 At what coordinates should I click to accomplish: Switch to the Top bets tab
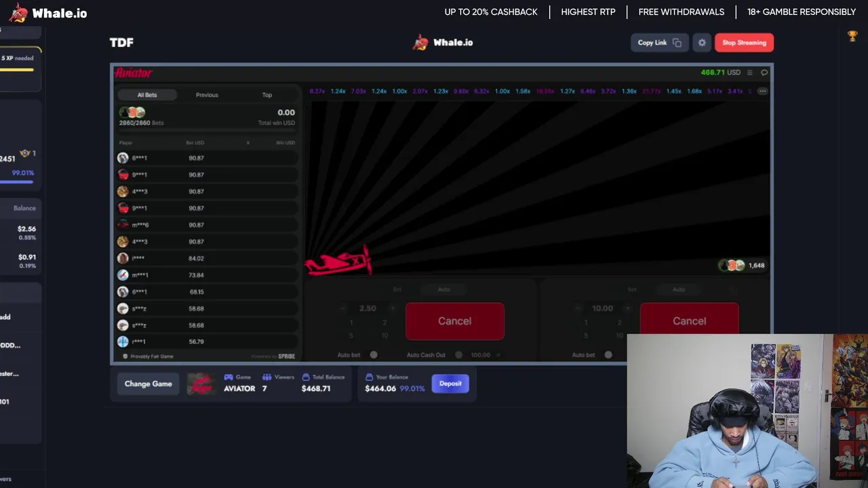tap(267, 95)
